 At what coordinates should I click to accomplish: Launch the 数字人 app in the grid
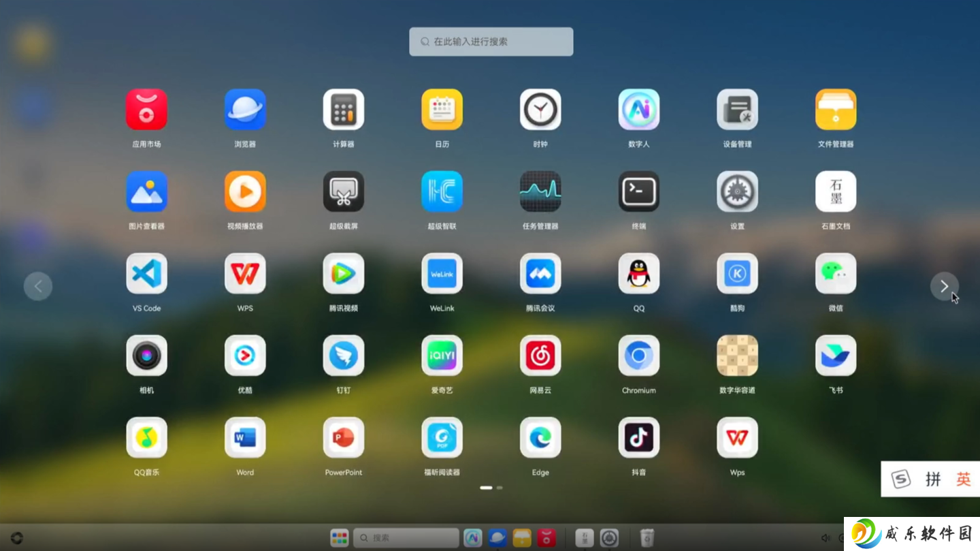pos(639,110)
